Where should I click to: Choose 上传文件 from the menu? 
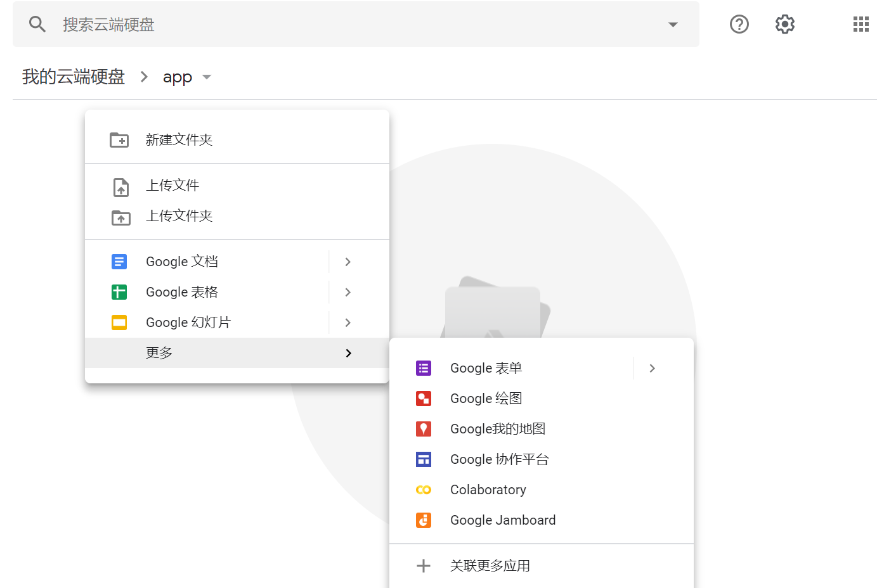(237, 186)
